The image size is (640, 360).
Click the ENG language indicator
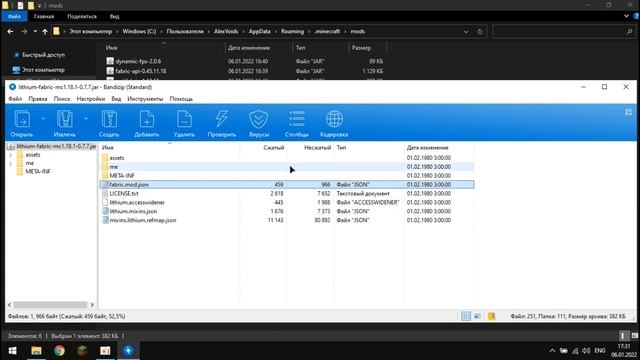click(600, 351)
